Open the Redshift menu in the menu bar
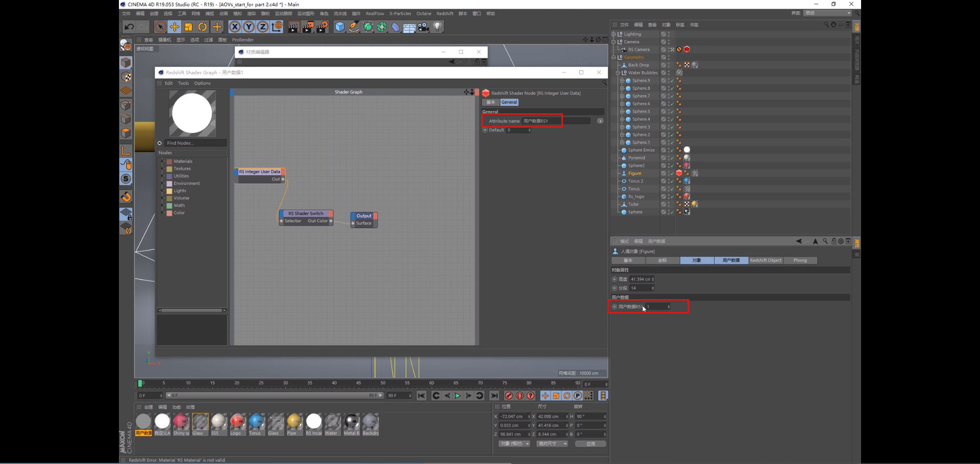Screen dimensions: 980x464 445,14
